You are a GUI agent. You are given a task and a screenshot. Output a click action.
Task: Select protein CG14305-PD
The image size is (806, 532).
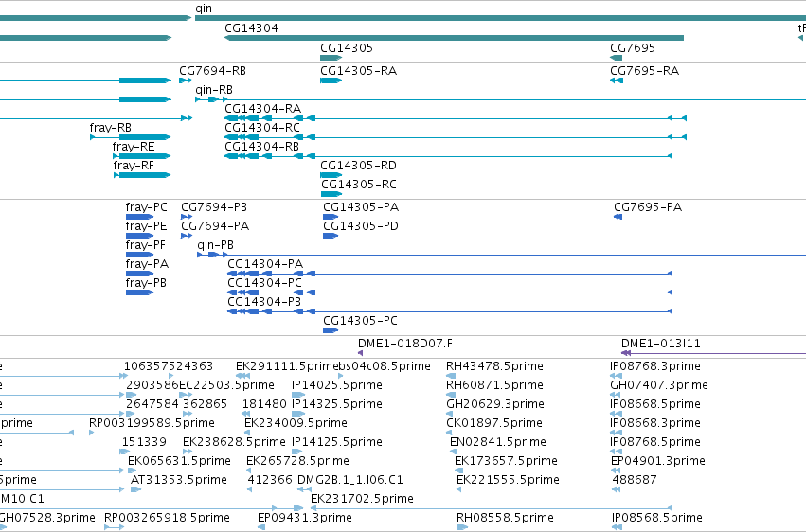pos(361,226)
